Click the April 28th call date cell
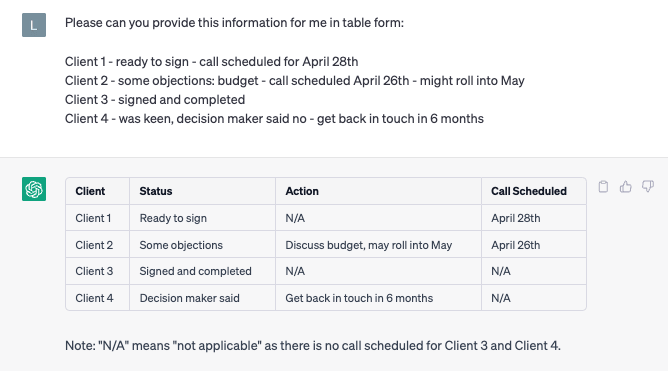The height and width of the screenshot is (371, 668). coord(534,218)
